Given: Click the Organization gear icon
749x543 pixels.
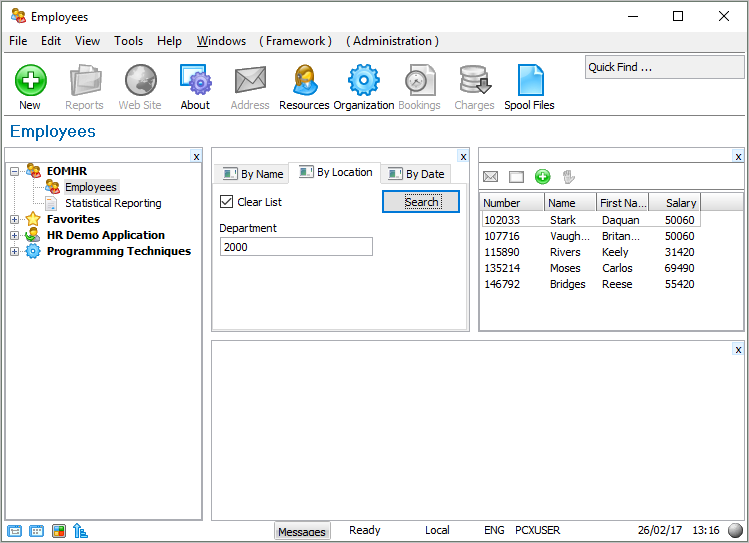Looking at the screenshot, I should pyautogui.click(x=363, y=81).
